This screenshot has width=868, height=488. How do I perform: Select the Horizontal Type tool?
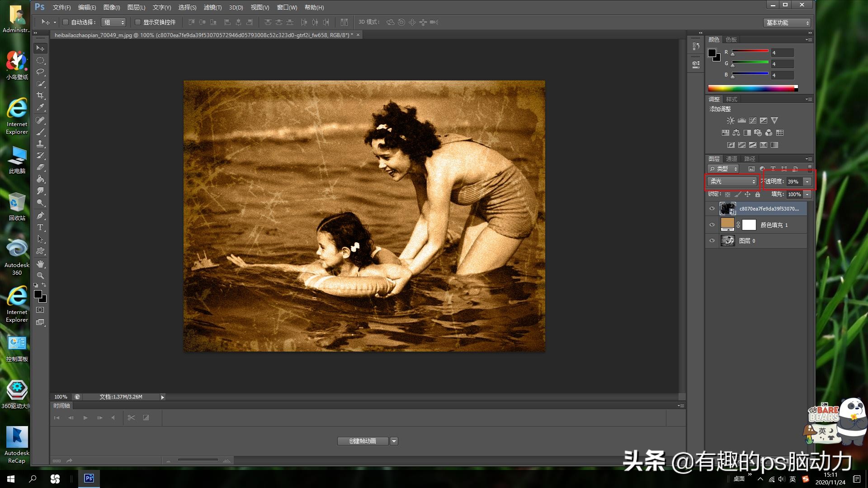click(x=40, y=227)
